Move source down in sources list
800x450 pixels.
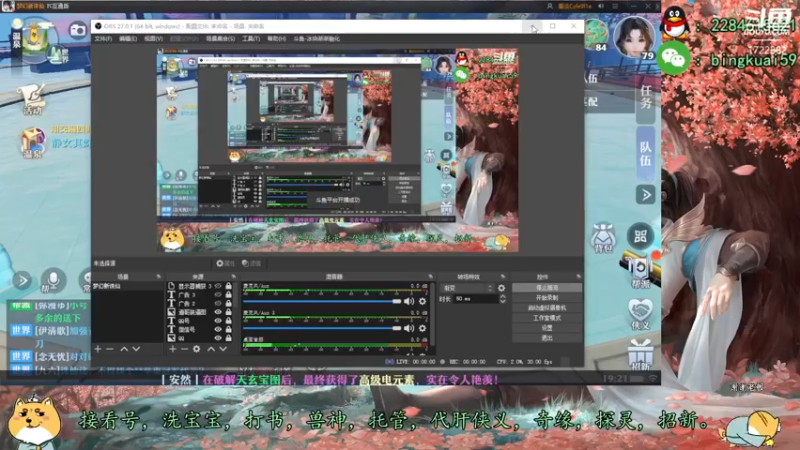[x=223, y=349]
